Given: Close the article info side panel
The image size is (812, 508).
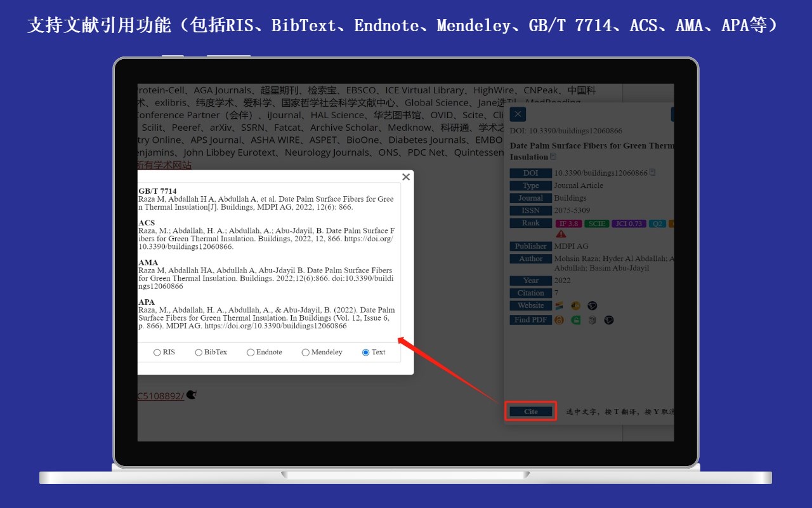Looking at the screenshot, I should coord(518,114).
